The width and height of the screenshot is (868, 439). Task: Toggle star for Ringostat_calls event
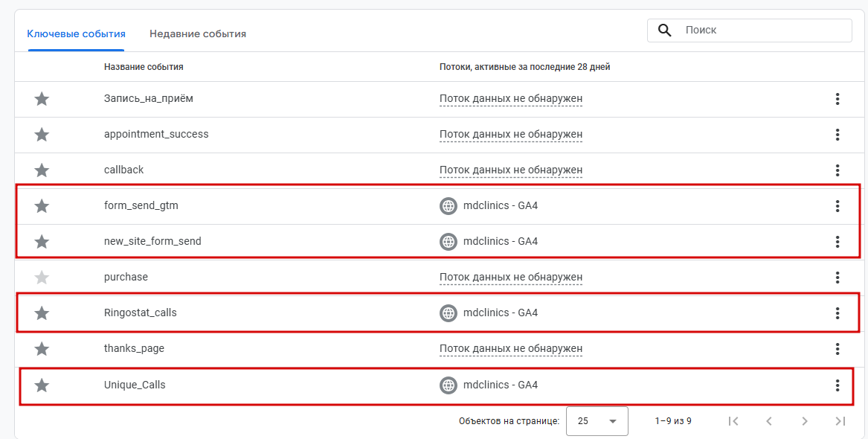(42, 313)
